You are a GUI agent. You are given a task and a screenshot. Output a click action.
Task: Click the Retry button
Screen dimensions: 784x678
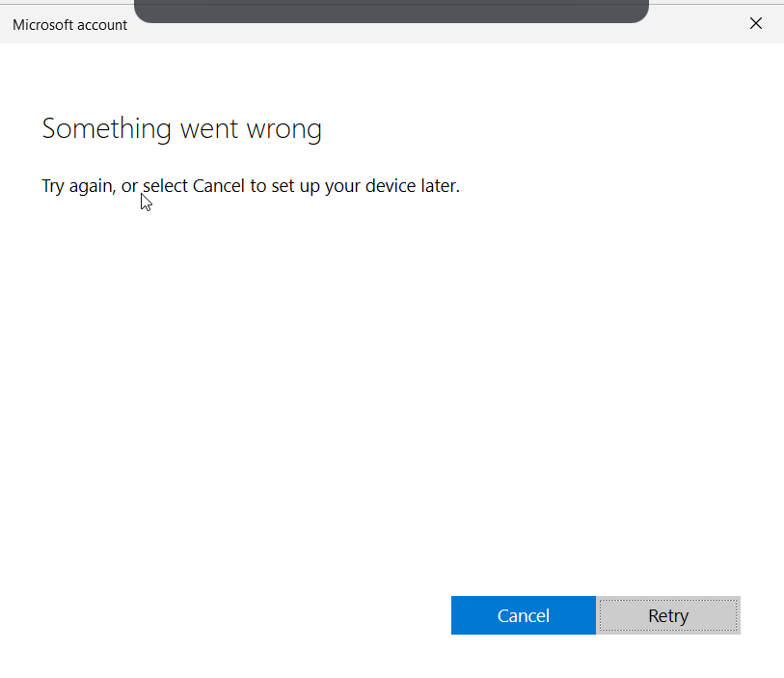668,615
